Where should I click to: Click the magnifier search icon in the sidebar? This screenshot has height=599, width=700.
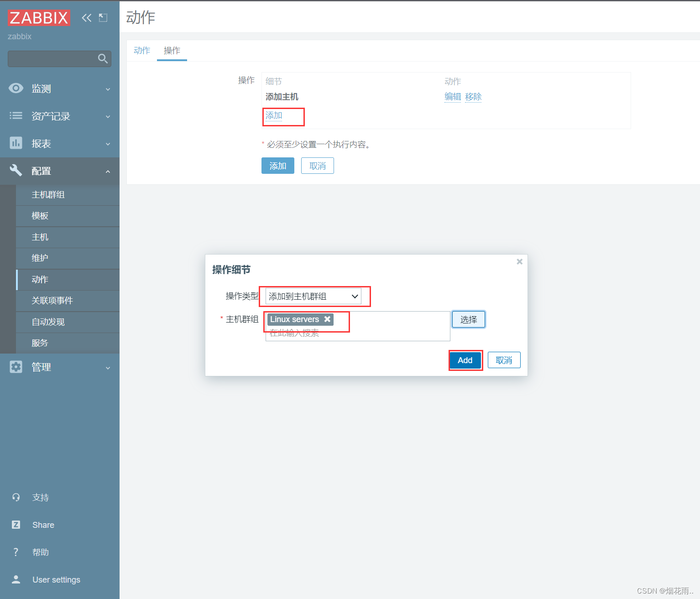(x=103, y=58)
